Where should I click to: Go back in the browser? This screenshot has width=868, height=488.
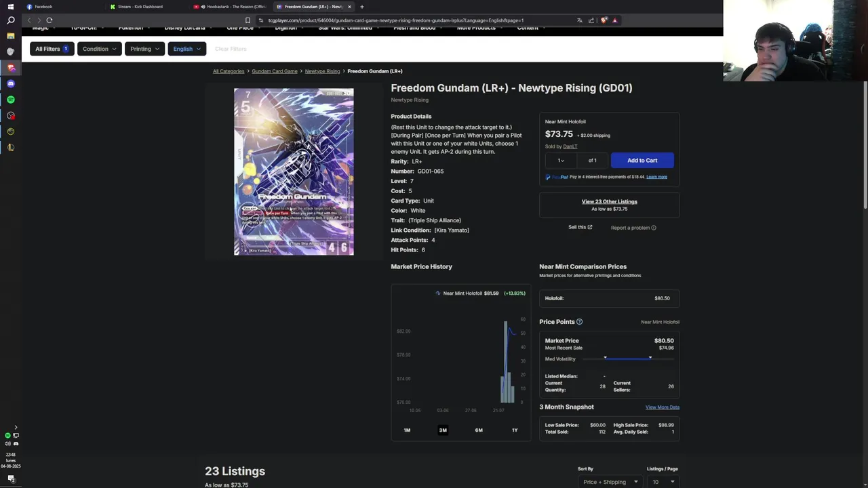click(29, 20)
